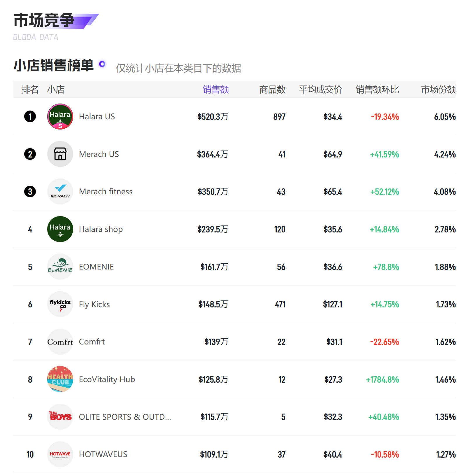Open the EcoVitality Hub shop name

point(107,379)
